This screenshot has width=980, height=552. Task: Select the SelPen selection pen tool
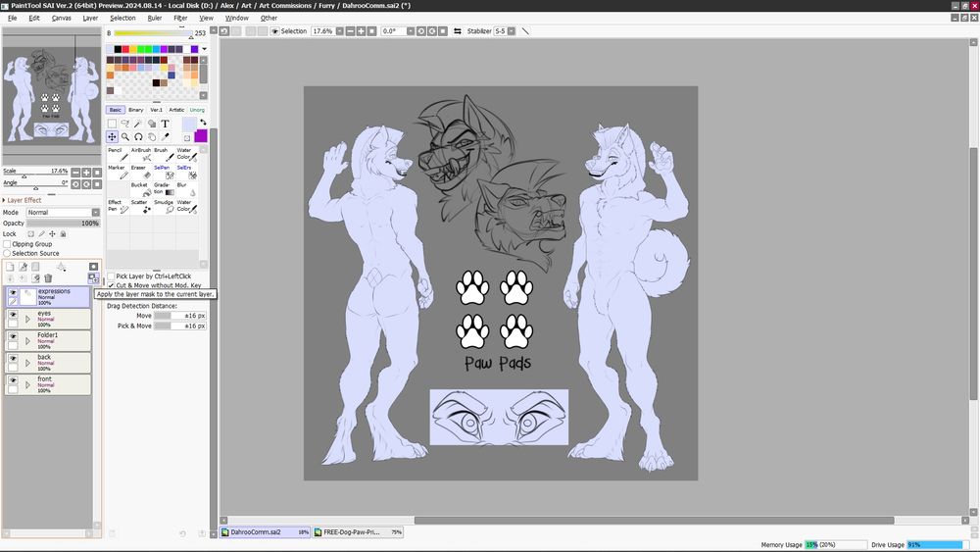(164, 172)
